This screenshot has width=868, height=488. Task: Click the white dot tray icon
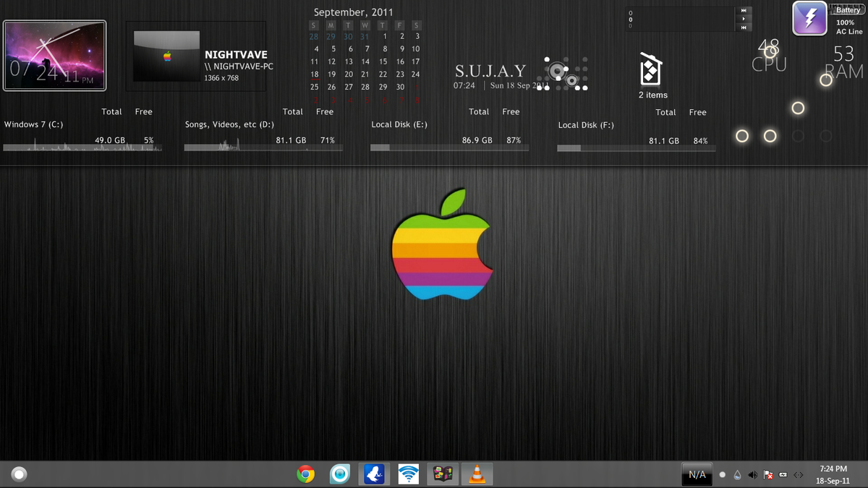[x=722, y=475]
